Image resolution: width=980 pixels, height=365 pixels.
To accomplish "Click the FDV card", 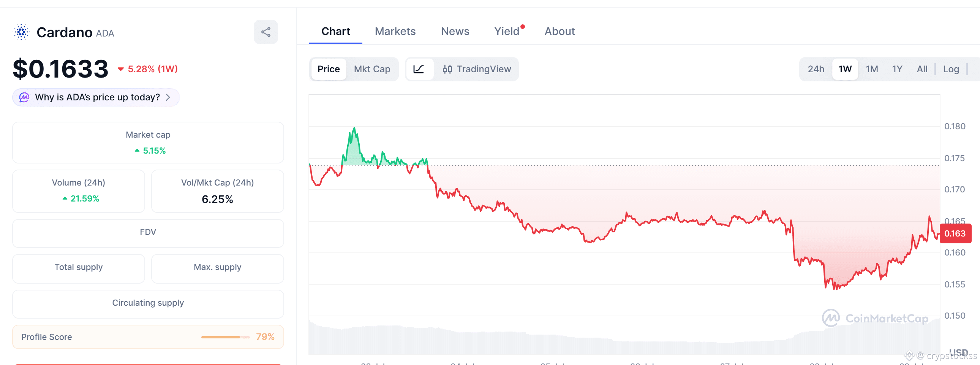I will (x=148, y=233).
